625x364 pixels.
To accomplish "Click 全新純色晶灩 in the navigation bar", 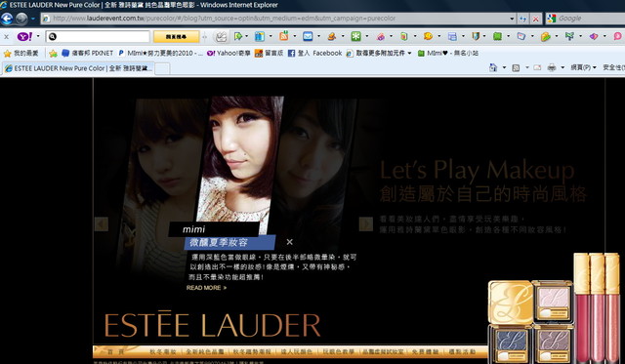I will pyautogui.click(x=205, y=352).
